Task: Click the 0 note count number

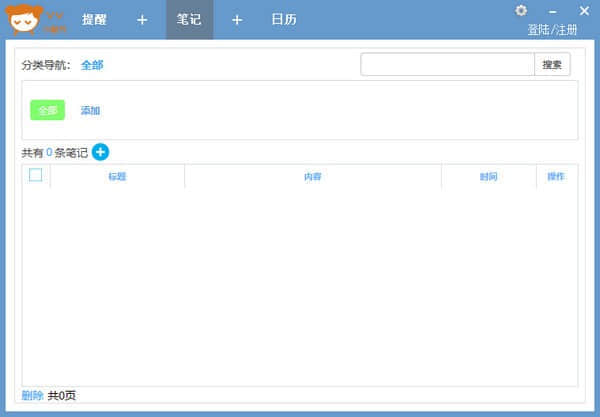Action: 49,152
